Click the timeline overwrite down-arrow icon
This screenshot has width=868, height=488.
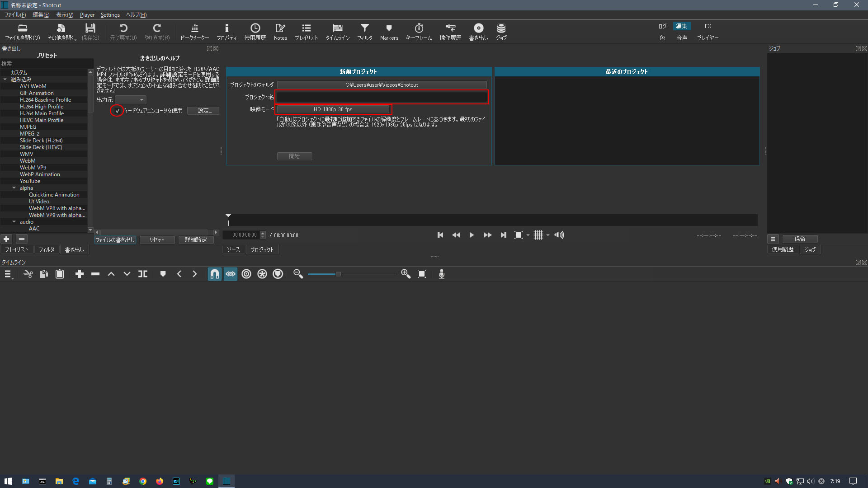click(x=127, y=274)
